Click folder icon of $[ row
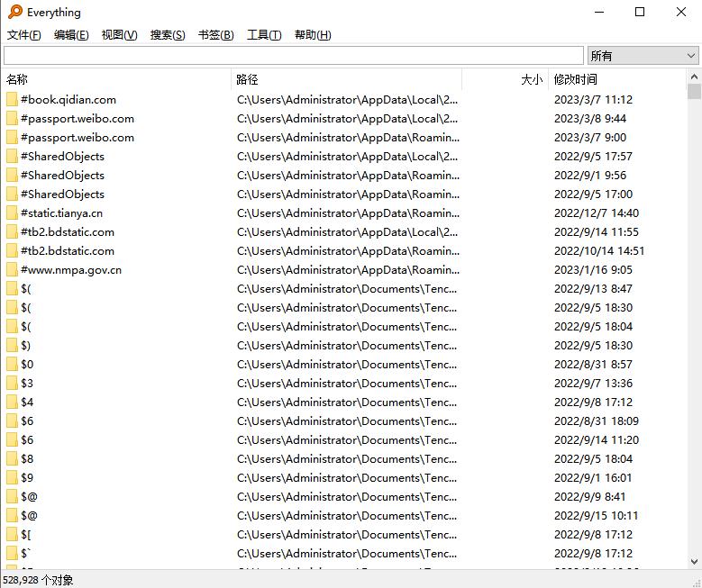 12,535
